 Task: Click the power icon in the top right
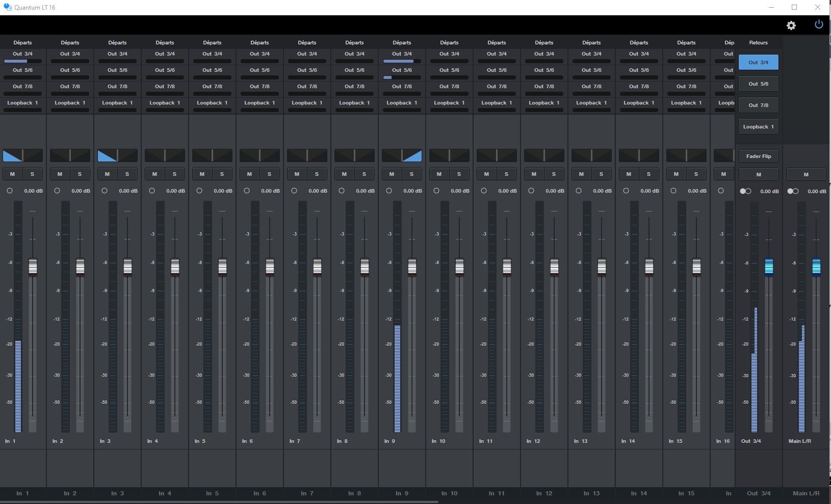pos(818,23)
